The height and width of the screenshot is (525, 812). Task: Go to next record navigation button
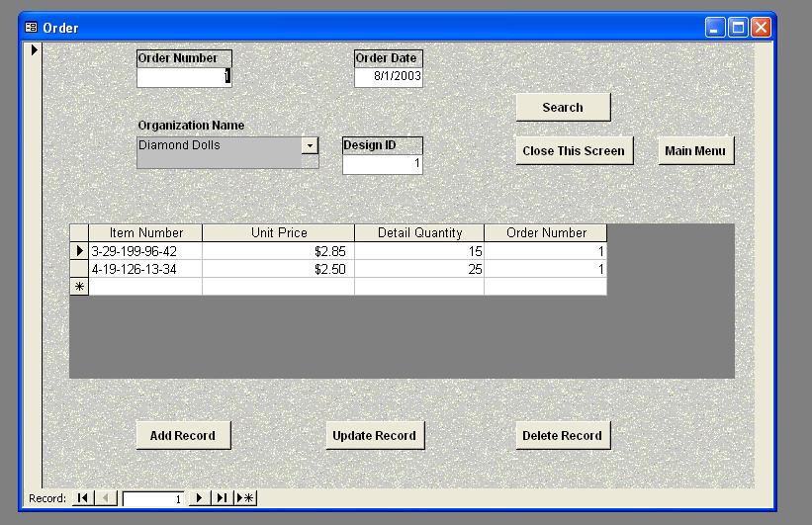(x=199, y=498)
